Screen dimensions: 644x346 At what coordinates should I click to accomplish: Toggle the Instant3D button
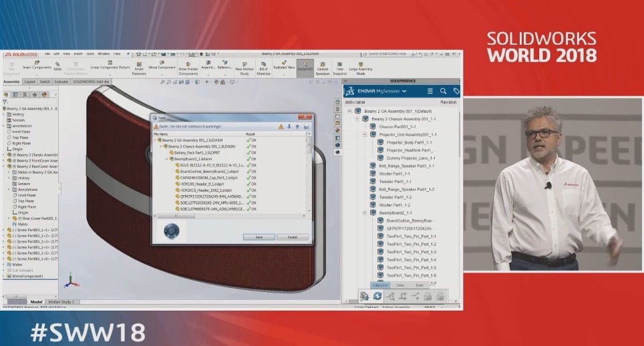pyautogui.click(x=305, y=67)
